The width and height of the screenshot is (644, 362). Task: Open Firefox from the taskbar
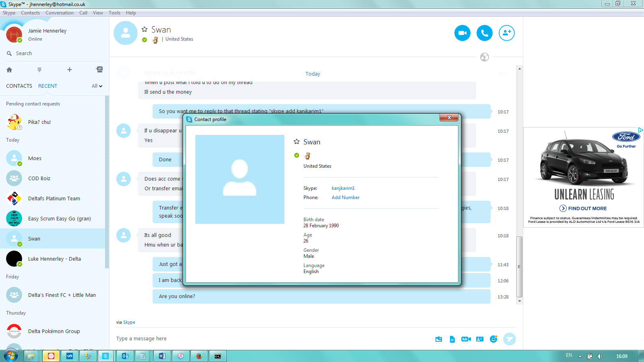click(x=199, y=356)
